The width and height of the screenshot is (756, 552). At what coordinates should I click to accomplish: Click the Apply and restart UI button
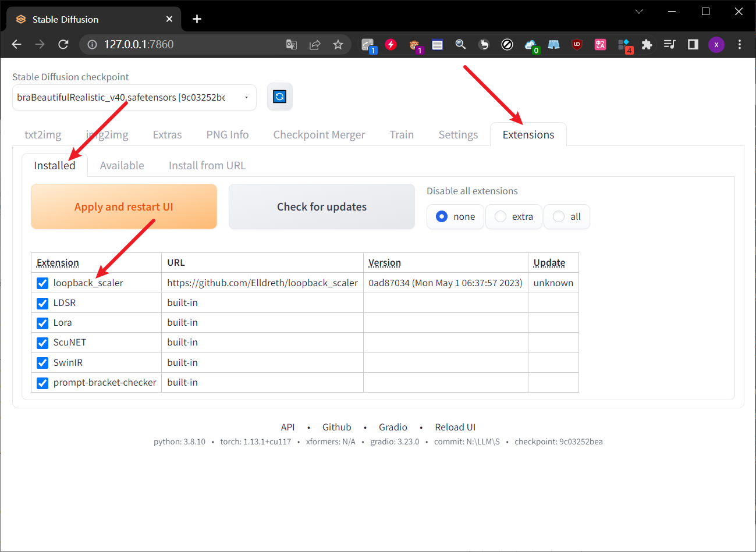(x=123, y=206)
